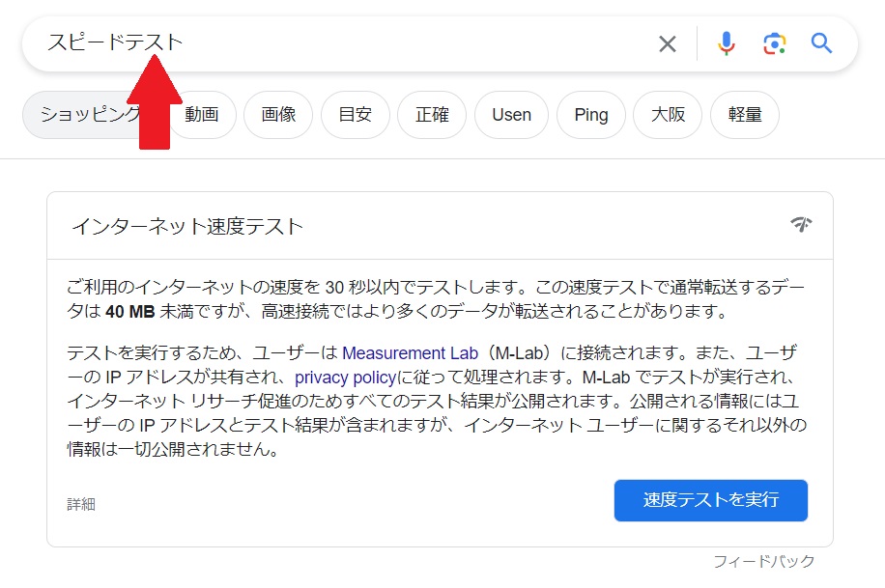Click the フィードバック link below the card

tap(763, 561)
